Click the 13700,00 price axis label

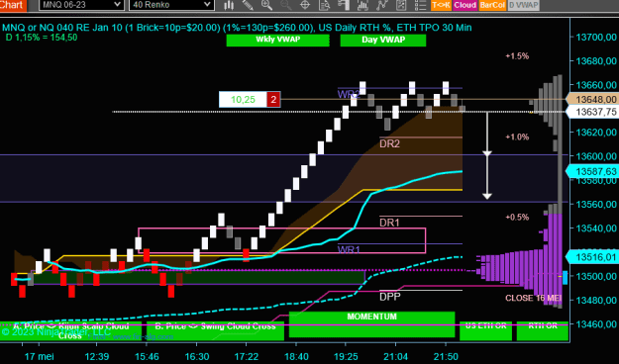596,37
